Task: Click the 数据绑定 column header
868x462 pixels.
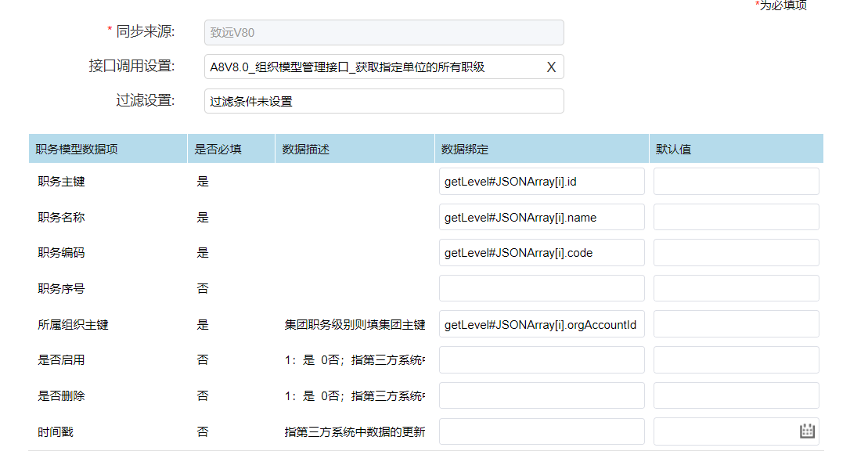Action: tap(542, 149)
